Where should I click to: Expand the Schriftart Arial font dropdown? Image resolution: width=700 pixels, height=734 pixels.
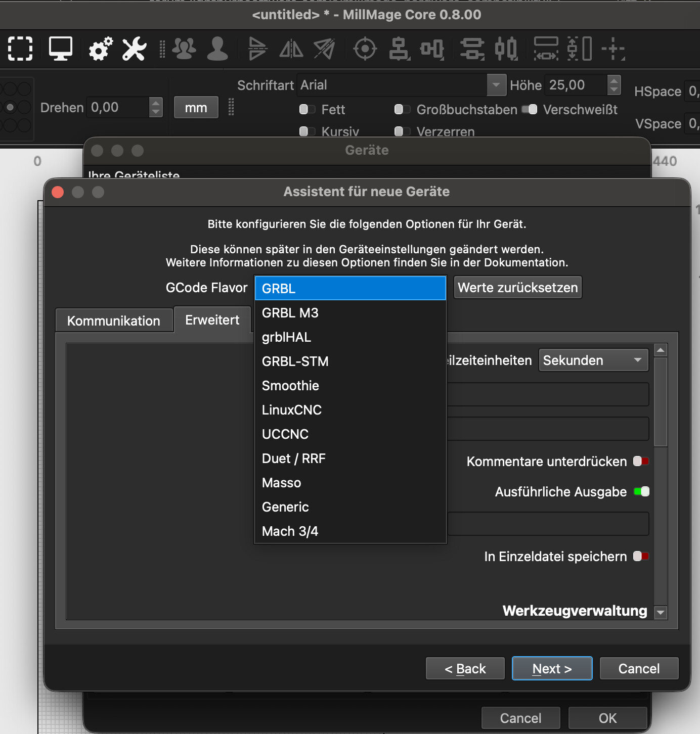coord(496,85)
